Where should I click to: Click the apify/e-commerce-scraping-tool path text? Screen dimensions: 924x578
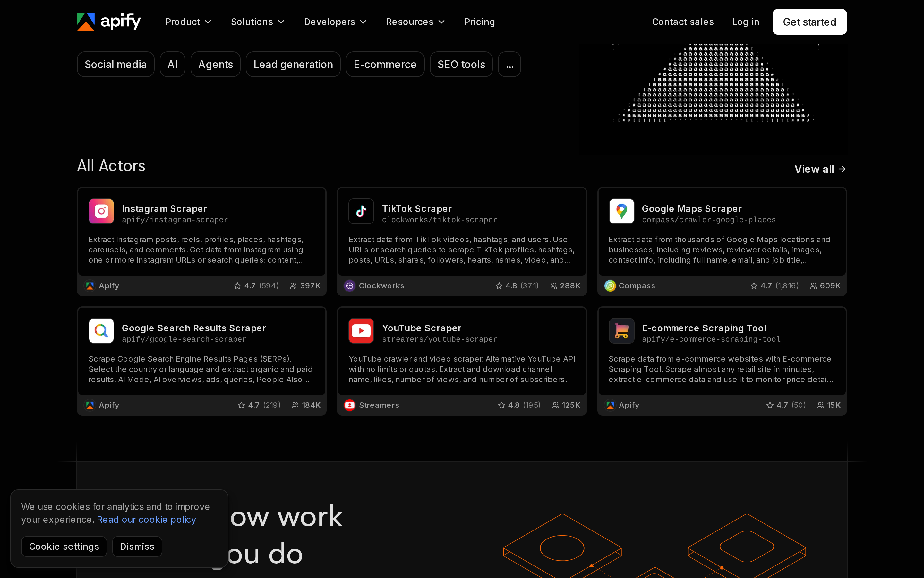pyautogui.click(x=711, y=339)
